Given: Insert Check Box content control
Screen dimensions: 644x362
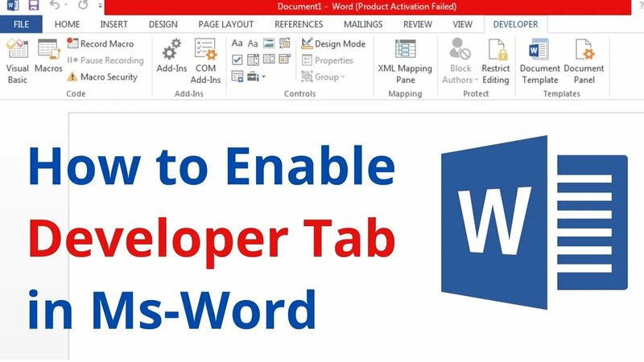Looking at the screenshot, I should [x=237, y=60].
